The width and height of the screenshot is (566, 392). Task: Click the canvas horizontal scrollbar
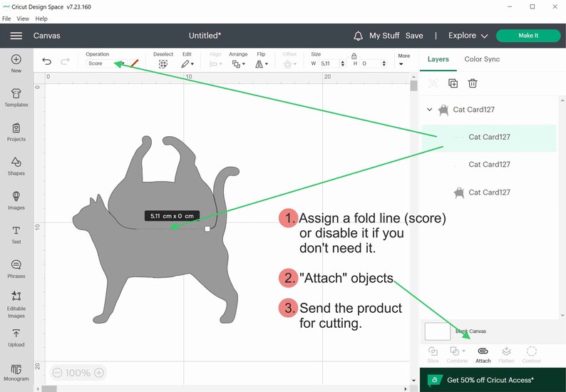(x=49, y=388)
